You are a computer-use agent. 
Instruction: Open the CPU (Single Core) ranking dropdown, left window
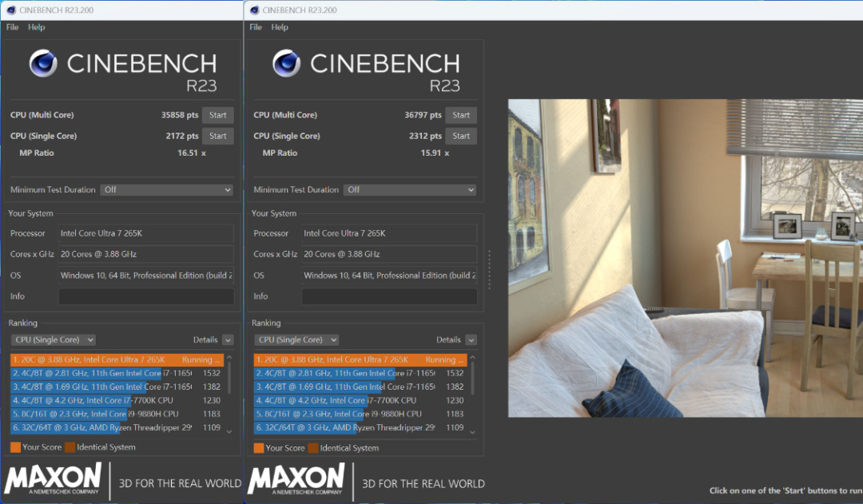pos(53,340)
